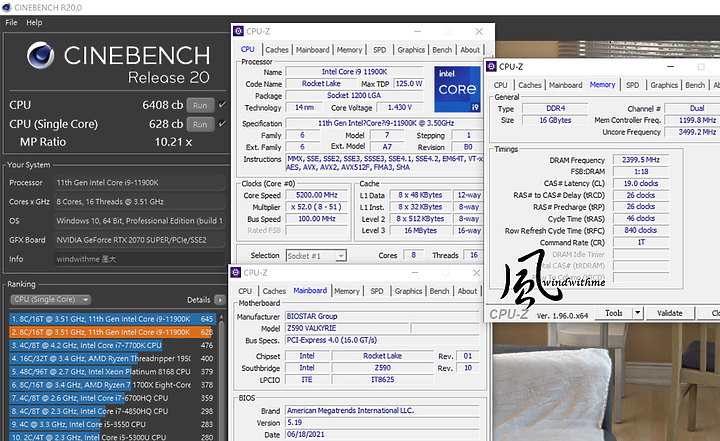Open the Tools dropdown arrow

tap(637, 313)
